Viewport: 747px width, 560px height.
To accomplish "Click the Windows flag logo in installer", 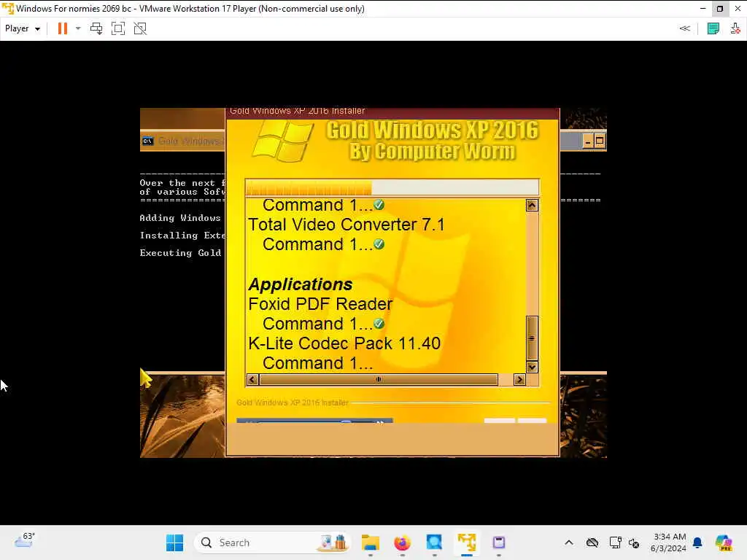I will pos(283,141).
